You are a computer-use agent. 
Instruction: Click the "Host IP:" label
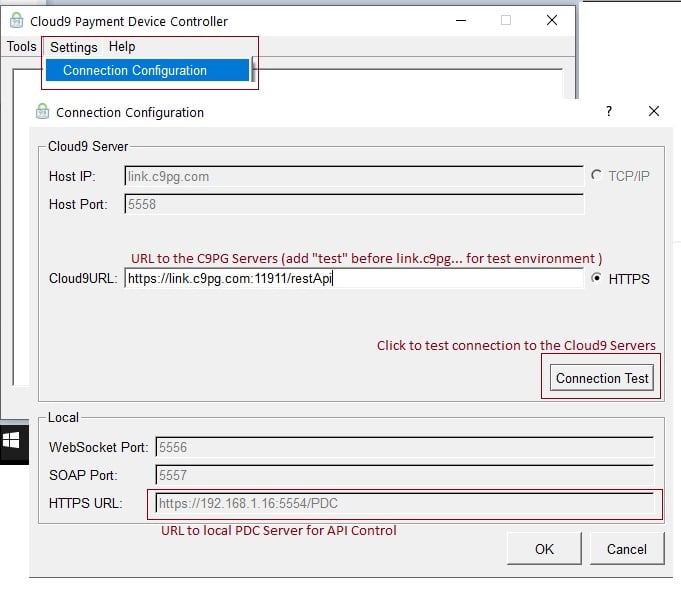72,176
